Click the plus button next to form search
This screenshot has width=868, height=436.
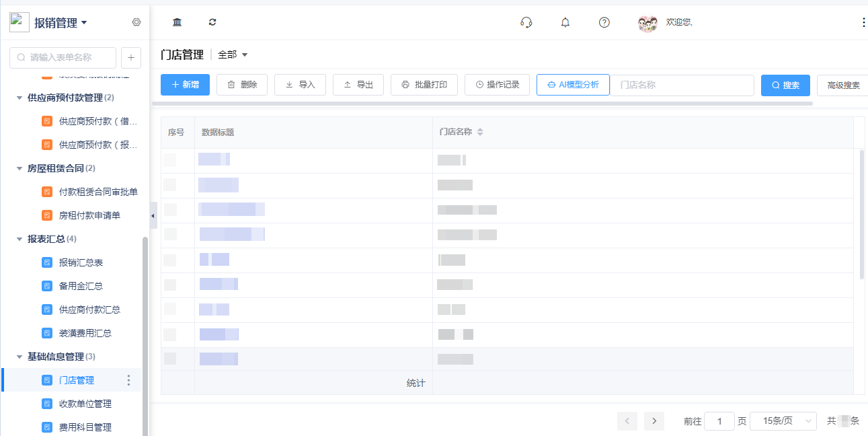[x=131, y=58]
